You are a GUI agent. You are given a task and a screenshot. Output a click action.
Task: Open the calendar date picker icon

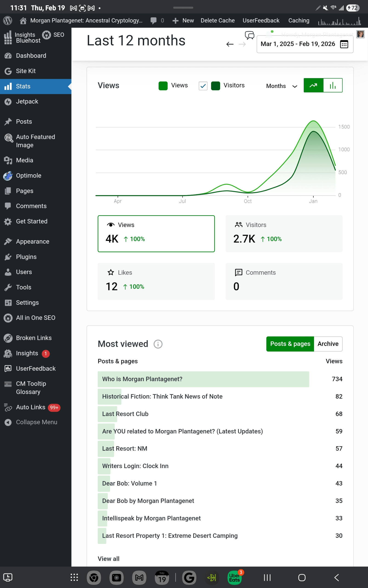pyautogui.click(x=344, y=44)
